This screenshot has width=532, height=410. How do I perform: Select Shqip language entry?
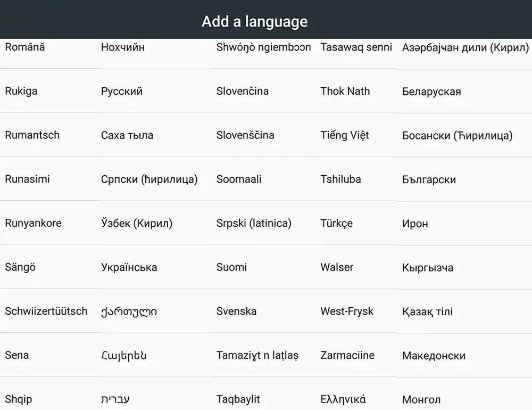(x=18, y=399)
